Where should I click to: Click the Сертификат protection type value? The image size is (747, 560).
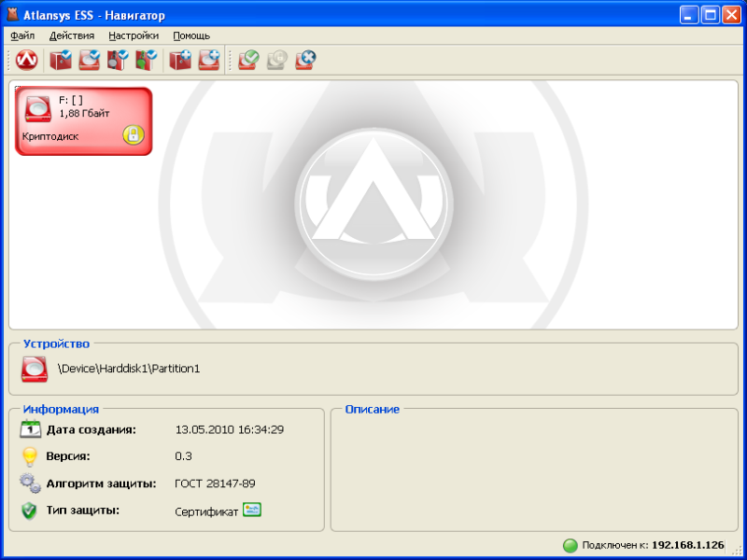[x=206, y=511]
